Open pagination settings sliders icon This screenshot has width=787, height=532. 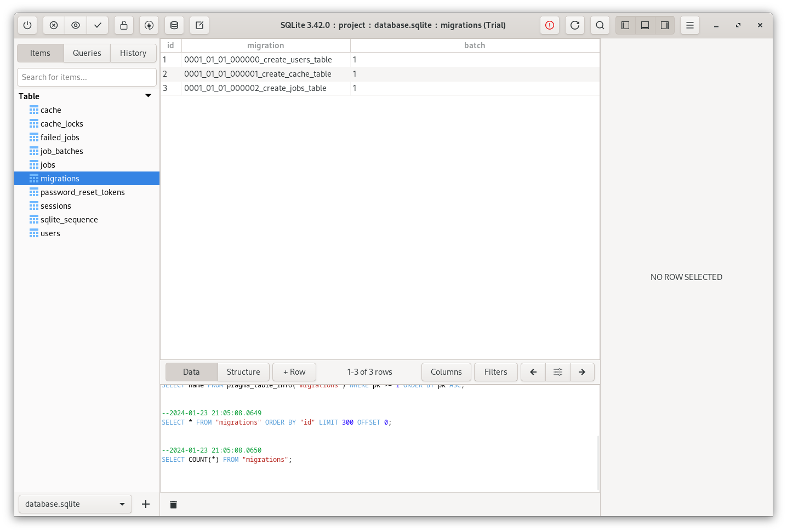[x=558, y=372]
